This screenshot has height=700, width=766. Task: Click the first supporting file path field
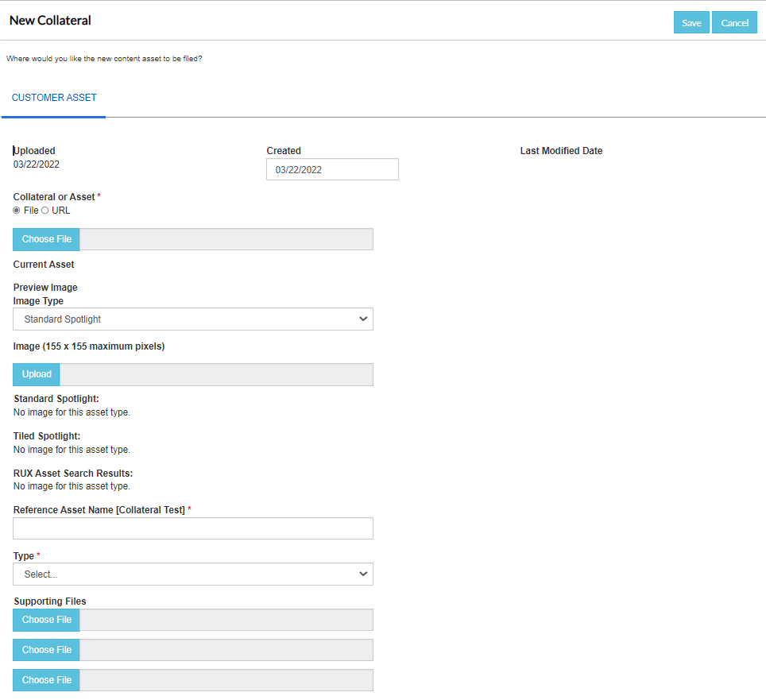click(226, 620)
